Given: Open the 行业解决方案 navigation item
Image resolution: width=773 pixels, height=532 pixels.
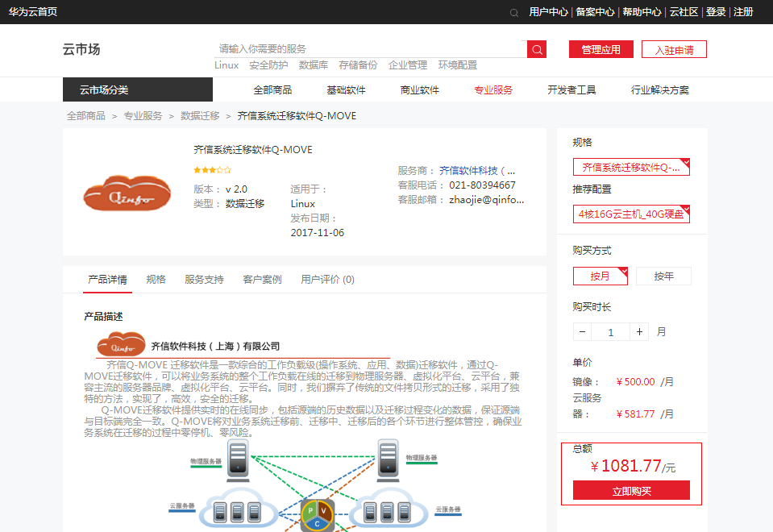Looking at the screenshot, I should point(660,89).
